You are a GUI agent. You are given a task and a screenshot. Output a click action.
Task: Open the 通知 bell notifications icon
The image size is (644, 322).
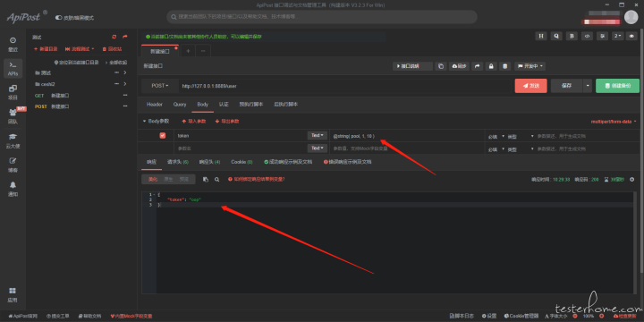13,190
